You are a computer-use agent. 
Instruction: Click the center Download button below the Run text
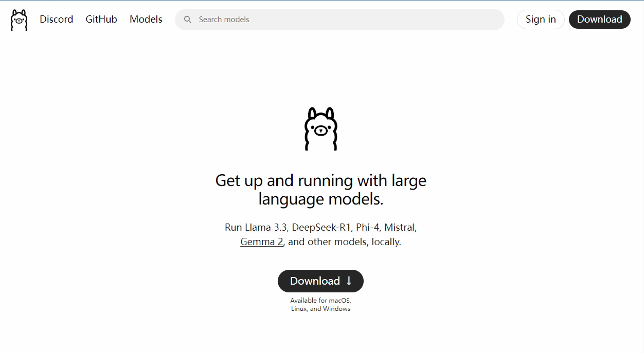pos(320,281)
